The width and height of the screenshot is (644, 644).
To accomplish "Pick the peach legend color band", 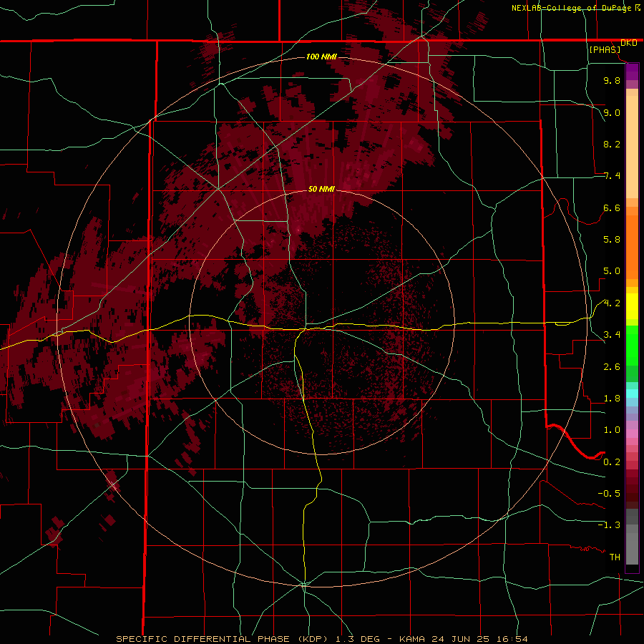I will pyautogui.click(x=632, y=147).
